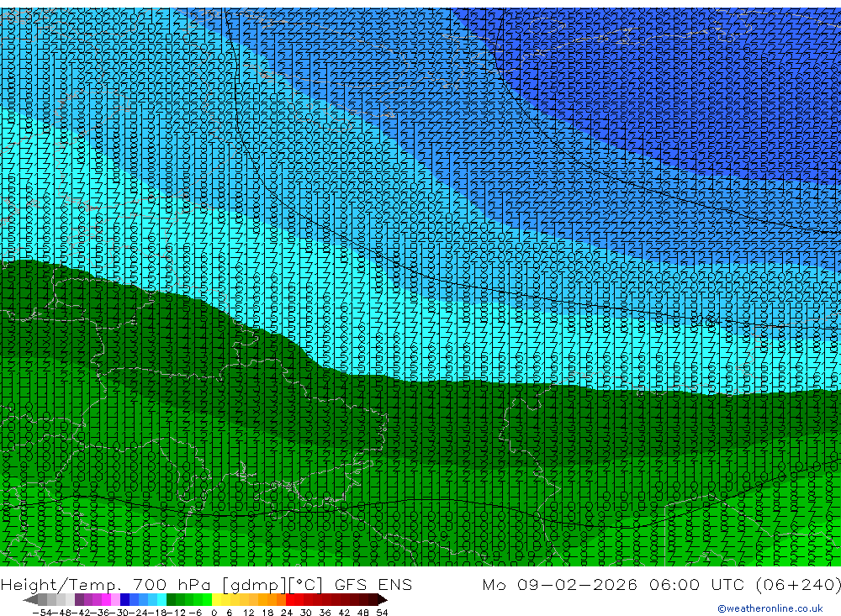Open the weatheronline.co.uk copyright link
Viewport: 841px width, 616px height.
[770, 608]
